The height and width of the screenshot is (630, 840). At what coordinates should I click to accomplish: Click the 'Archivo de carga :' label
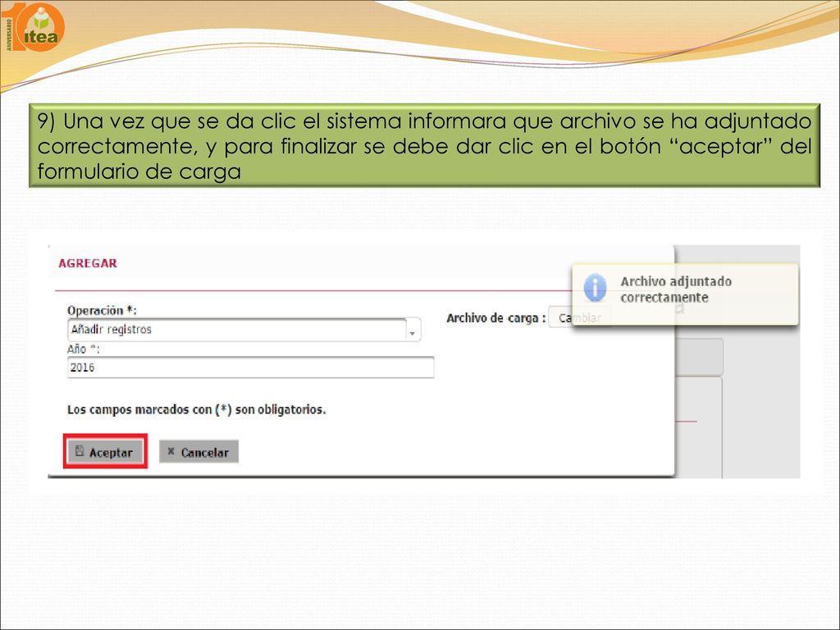[x=496, y=317]
